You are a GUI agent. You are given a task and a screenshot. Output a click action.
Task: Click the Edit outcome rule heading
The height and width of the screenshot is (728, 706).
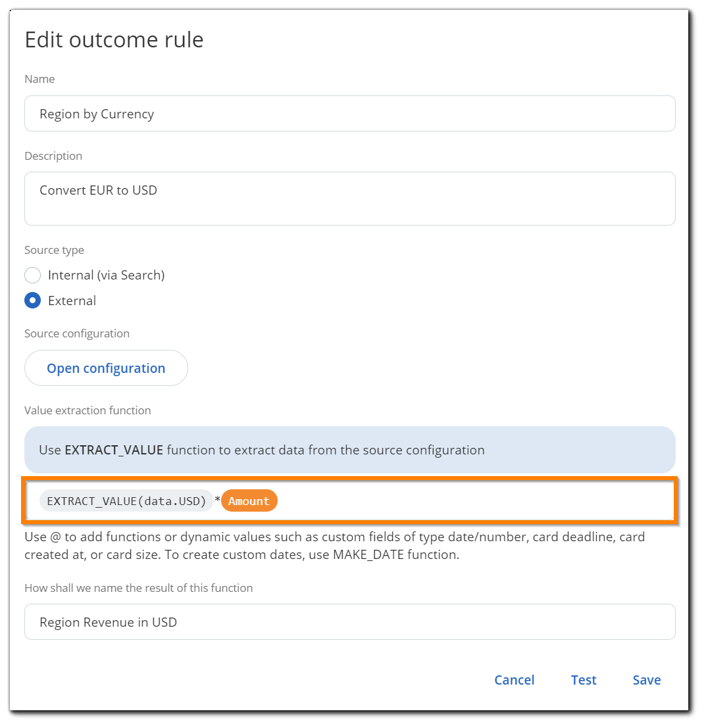[x=114, y=39]
